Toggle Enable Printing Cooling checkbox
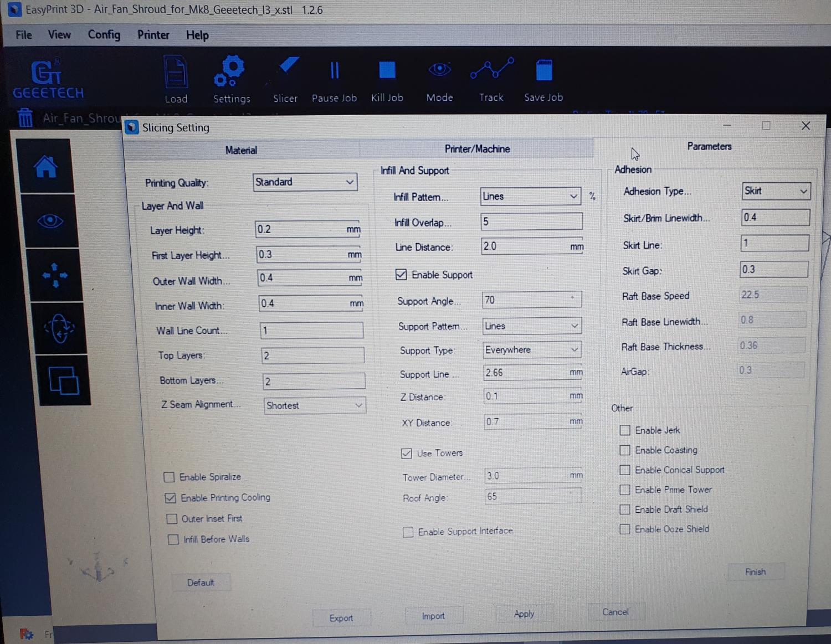 coord(171,498)
